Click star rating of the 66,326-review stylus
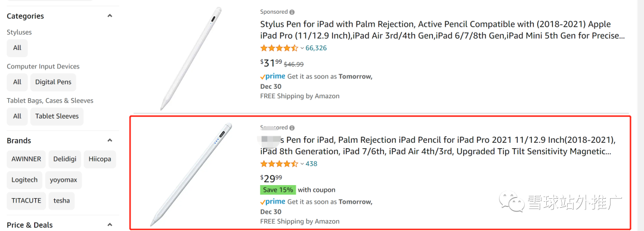 point(279,48)
